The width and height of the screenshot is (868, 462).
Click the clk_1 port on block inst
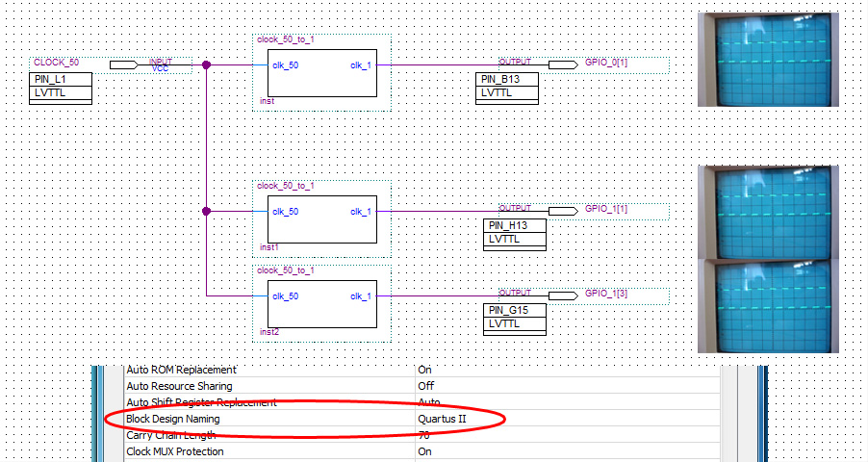[x=361, y=65]
